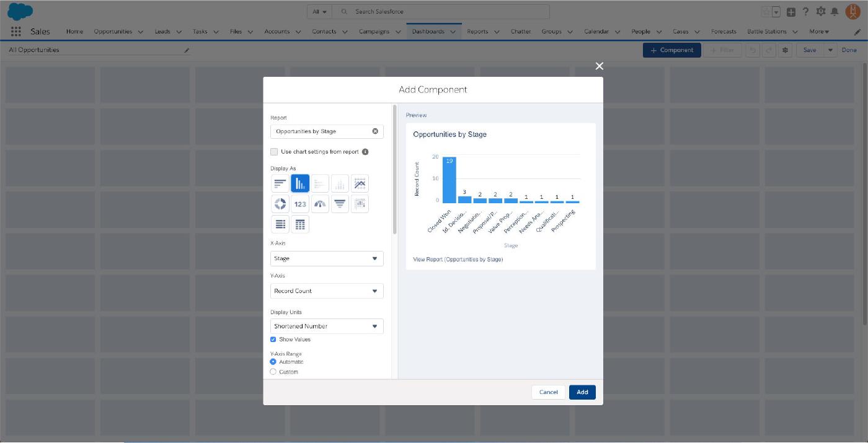Uncheck the Show Values checkbox
The image size is (868, 443).
click(273, 340)
